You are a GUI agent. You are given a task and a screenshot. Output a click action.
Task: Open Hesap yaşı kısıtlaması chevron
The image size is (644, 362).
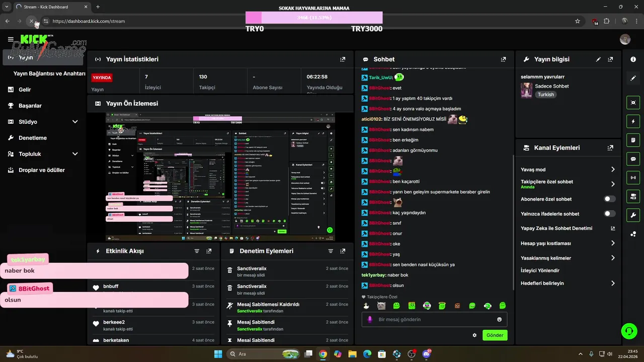[613, 243]
